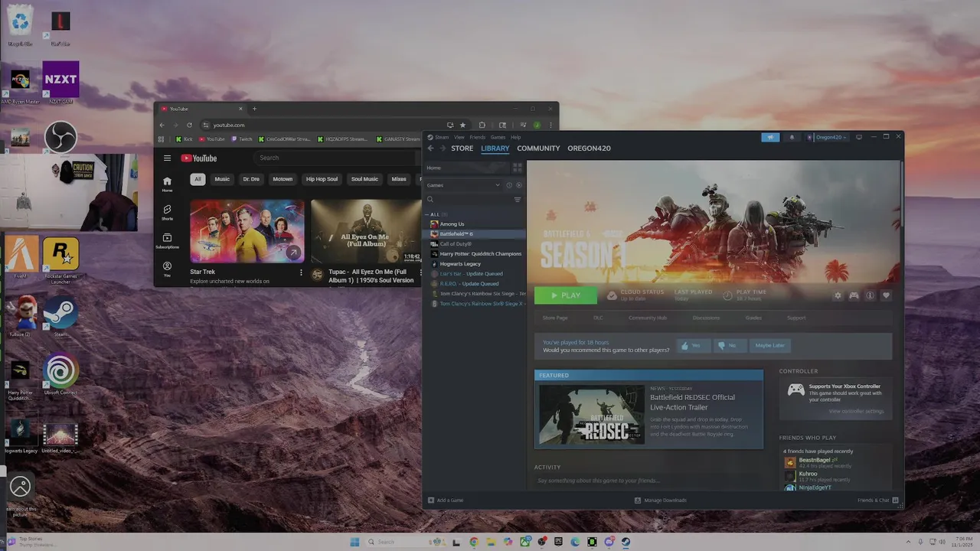Open Rockstar Games Launcher desktop icon
Viewport: 980px width, 551px height.
click(x=60, y=260)
